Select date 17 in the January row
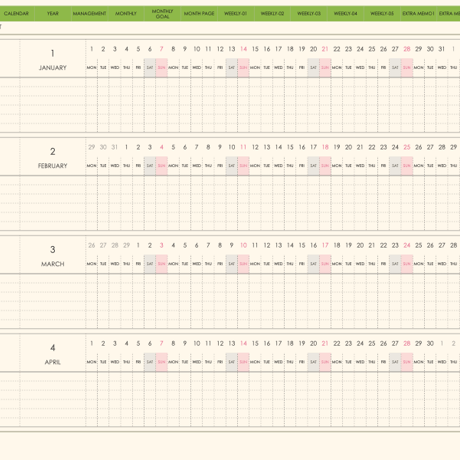Screen dimensions: 460x460 pyautogui.click(x=278, y=49)
